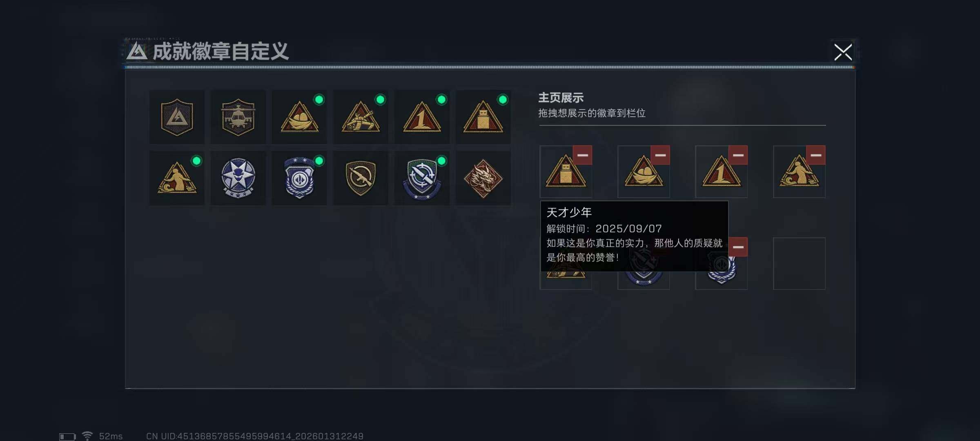Remove the kneeling figure badge from display
The image size is (980, 441).
point(816,155)
